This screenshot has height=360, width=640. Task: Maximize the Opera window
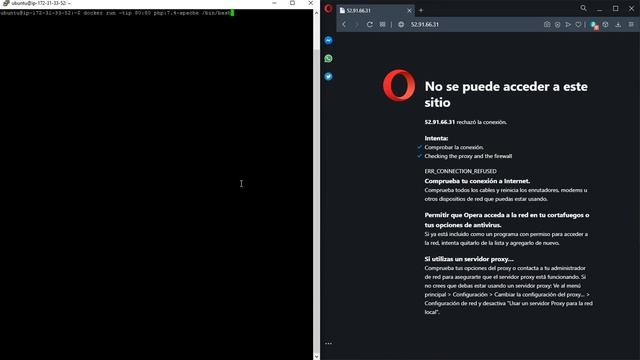coord(616,9)
